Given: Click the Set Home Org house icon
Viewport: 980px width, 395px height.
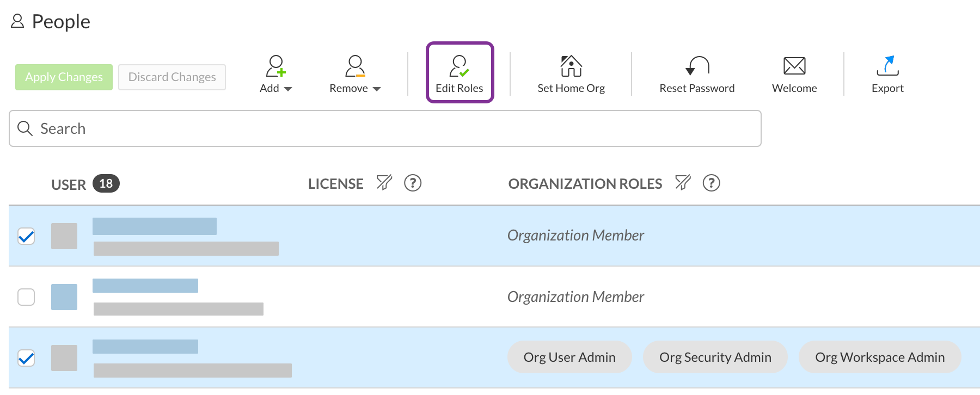Looking at the screenshot, I should pyautogui.click(x=571, y=66).
